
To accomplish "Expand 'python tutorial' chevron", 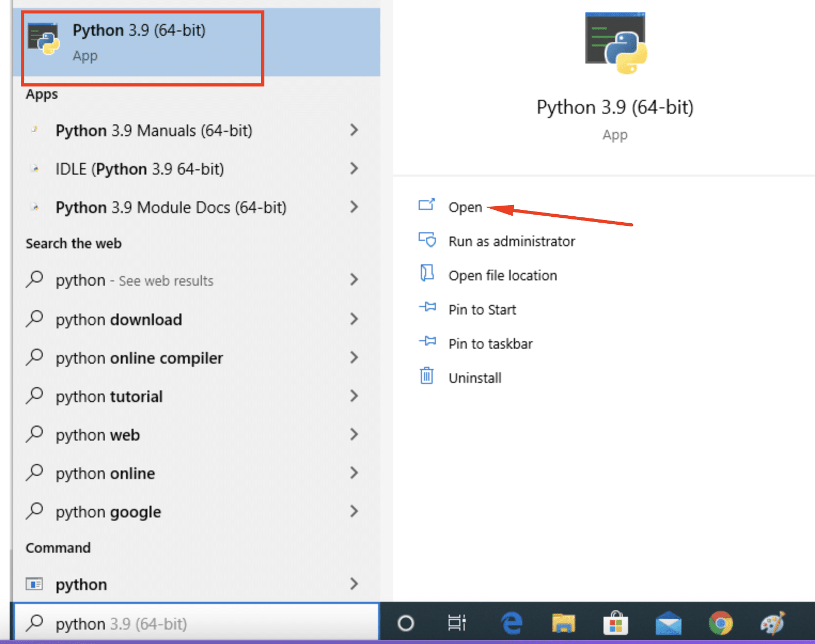I will pos(354,396).
